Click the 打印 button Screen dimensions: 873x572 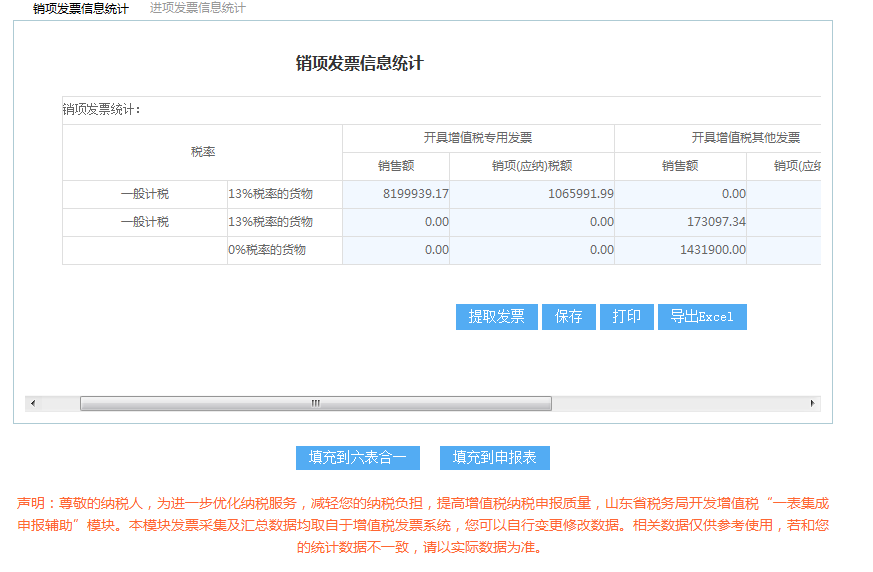point(626,317)
